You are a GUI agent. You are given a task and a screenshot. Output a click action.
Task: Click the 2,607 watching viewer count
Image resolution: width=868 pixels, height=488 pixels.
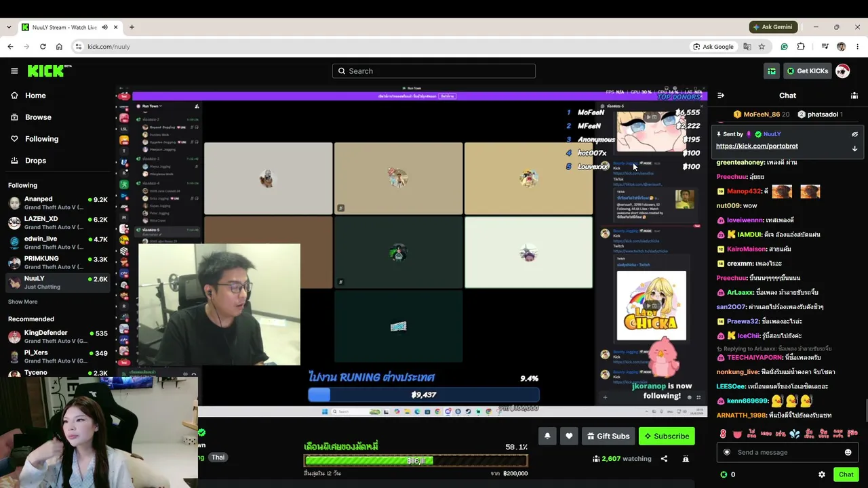click(621, 459)
